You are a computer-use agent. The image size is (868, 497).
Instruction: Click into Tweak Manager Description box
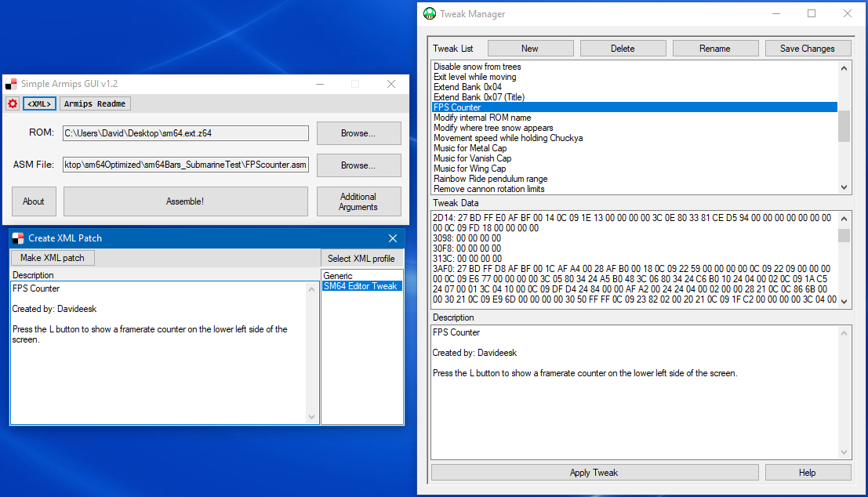[x=634, y=392]
